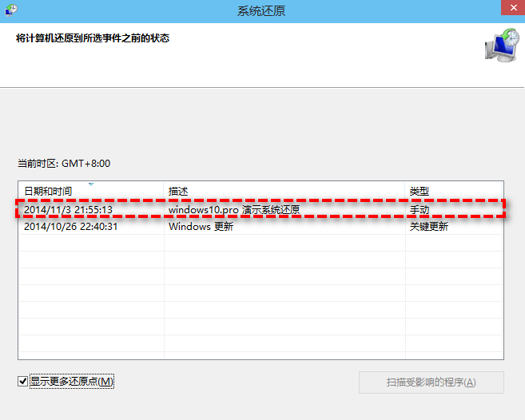Click the 手动 type cell
The height and width of the screenshot is (420, 525).
(x=419, y=210)
